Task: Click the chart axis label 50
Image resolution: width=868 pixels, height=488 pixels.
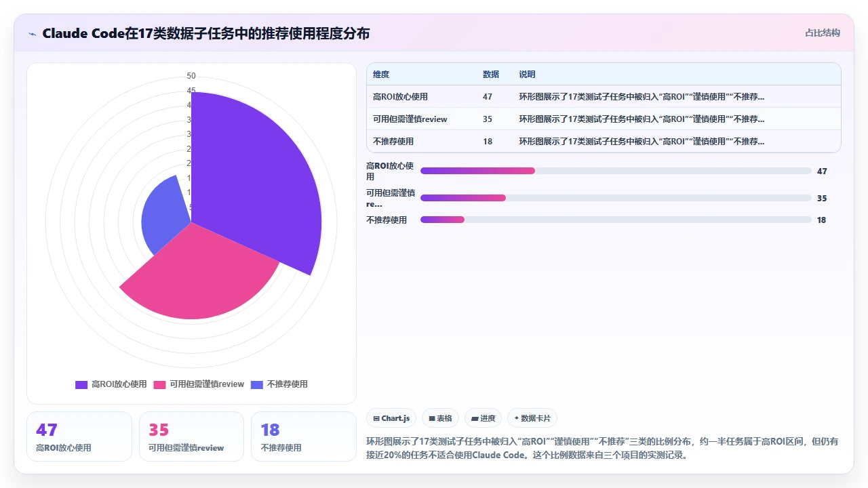Action: (191, 76)
